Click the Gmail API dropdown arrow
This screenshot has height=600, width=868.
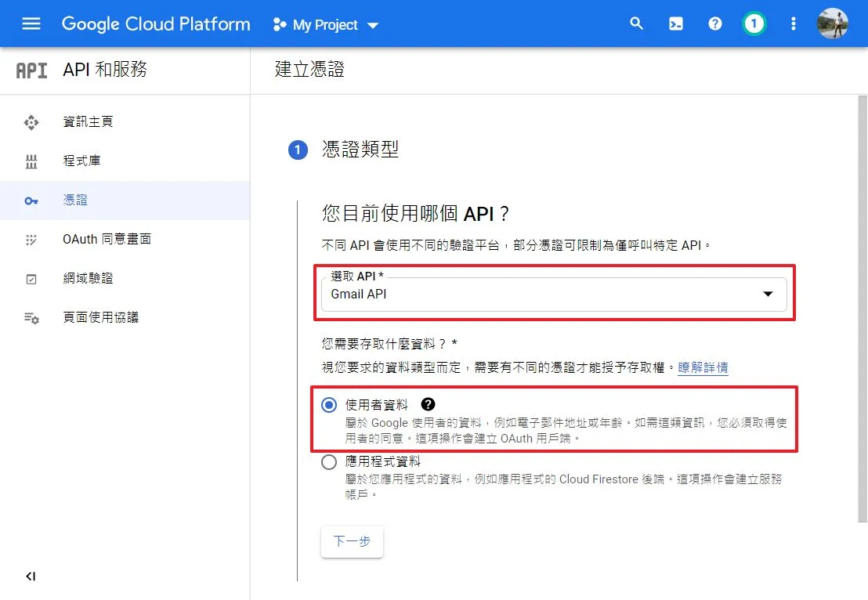768,294
